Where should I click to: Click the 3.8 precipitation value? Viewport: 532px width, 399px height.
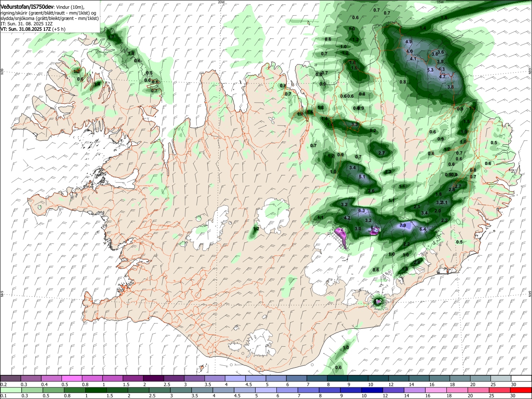[x=451, y=87]
